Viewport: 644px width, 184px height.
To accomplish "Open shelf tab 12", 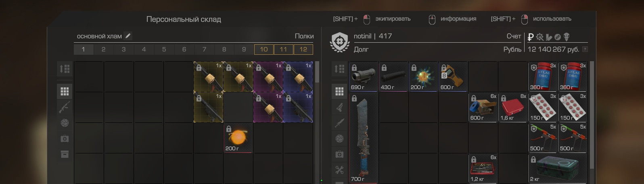I will coord(303,49).
